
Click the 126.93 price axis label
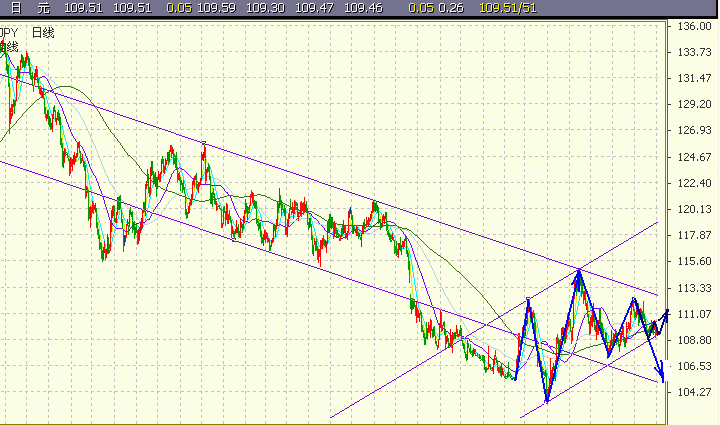[x=694, y=130]
